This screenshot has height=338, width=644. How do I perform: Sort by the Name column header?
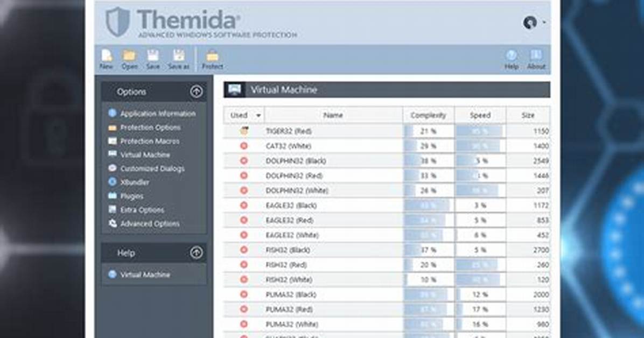333,115
